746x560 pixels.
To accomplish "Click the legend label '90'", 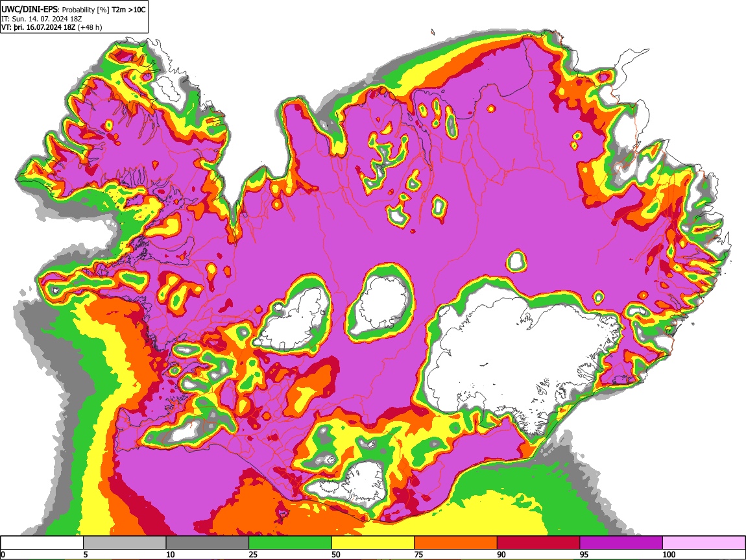I will click(501, 554).
